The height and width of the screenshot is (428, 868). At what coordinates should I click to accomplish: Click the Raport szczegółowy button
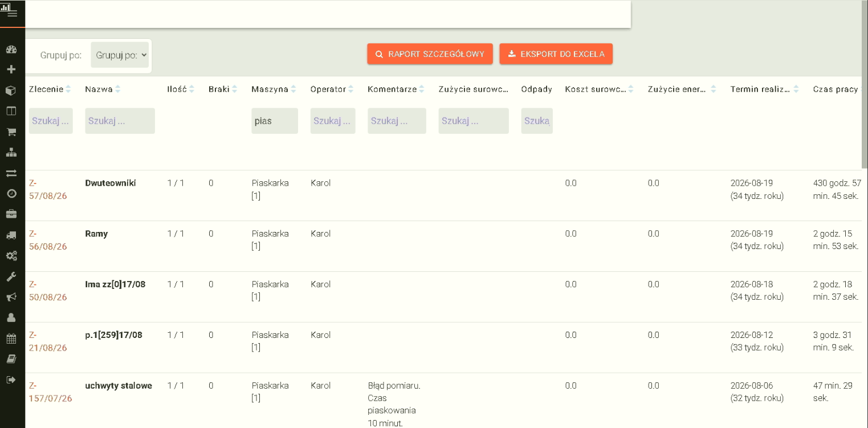(430, 54)
